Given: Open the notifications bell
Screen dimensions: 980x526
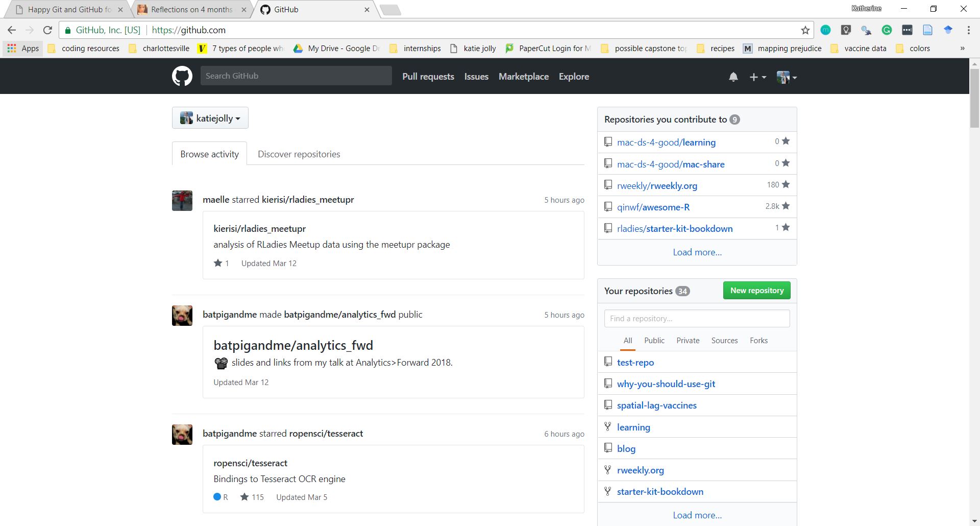Looking at the screenshot, I should (x=733, y=77).
